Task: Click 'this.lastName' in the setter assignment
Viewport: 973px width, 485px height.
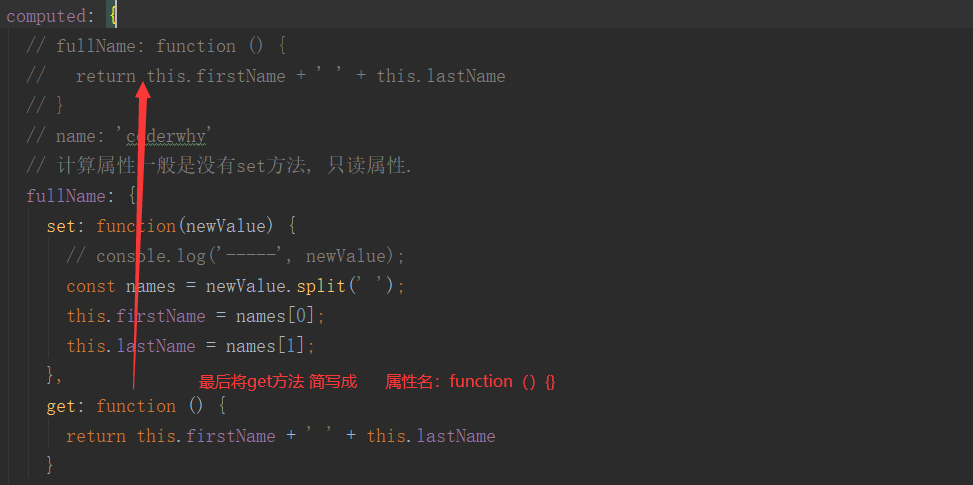Action: 131,346
